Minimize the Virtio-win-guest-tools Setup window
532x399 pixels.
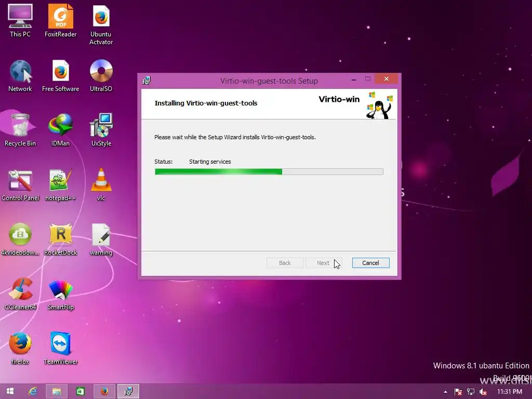353,79
